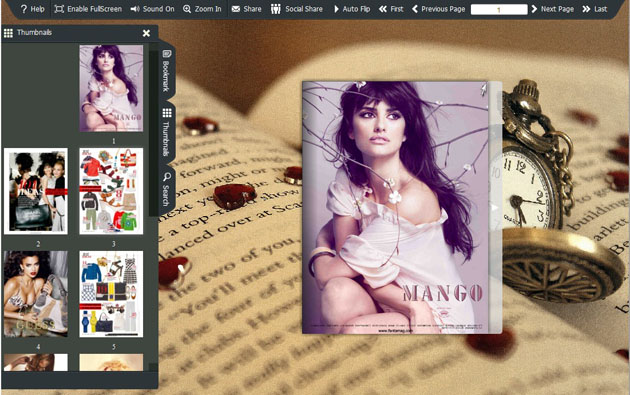
Task: Click the page number input field
Action: tap(499, 9)
